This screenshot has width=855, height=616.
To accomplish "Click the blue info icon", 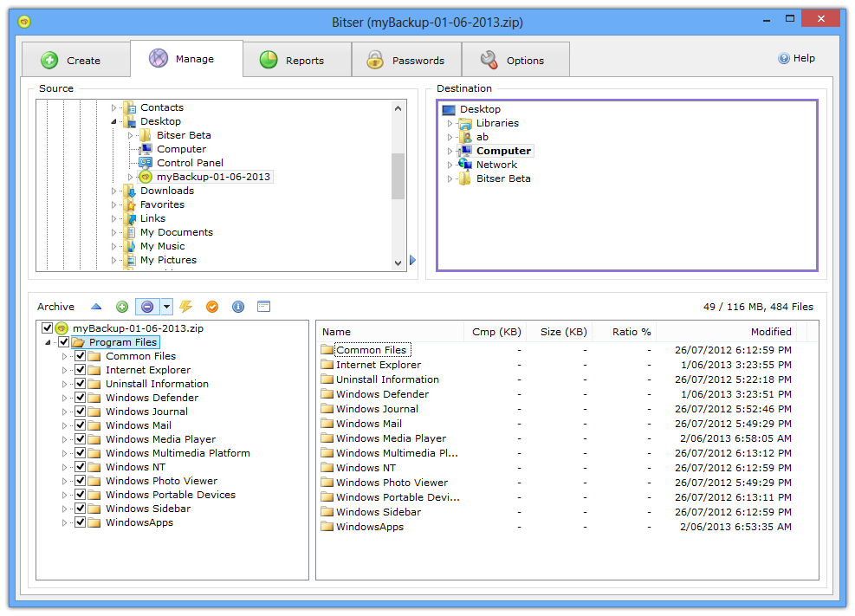I will pyautogui.click(x=238, y=307).
